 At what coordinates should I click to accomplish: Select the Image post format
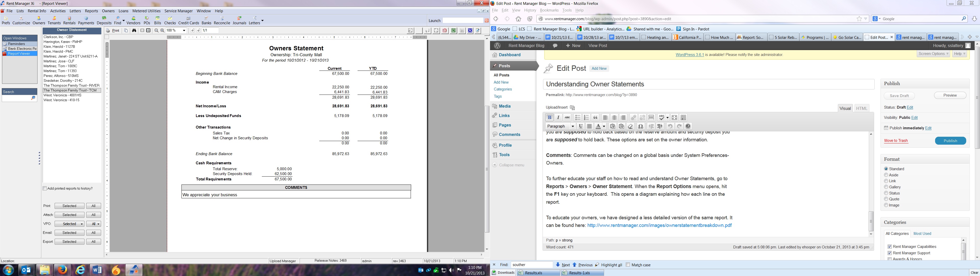886,205
